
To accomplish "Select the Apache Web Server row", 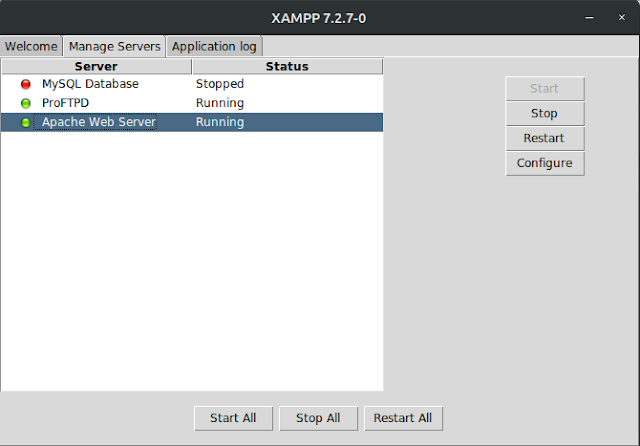I will pyautogui.click(x=98, y=122).
